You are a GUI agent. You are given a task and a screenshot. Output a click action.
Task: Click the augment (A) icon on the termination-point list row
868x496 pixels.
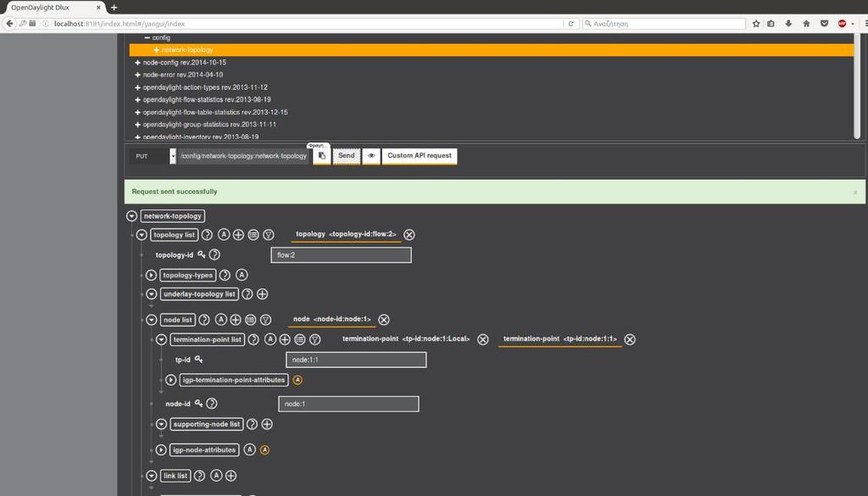pyautogui.click(x=270, y=339)
